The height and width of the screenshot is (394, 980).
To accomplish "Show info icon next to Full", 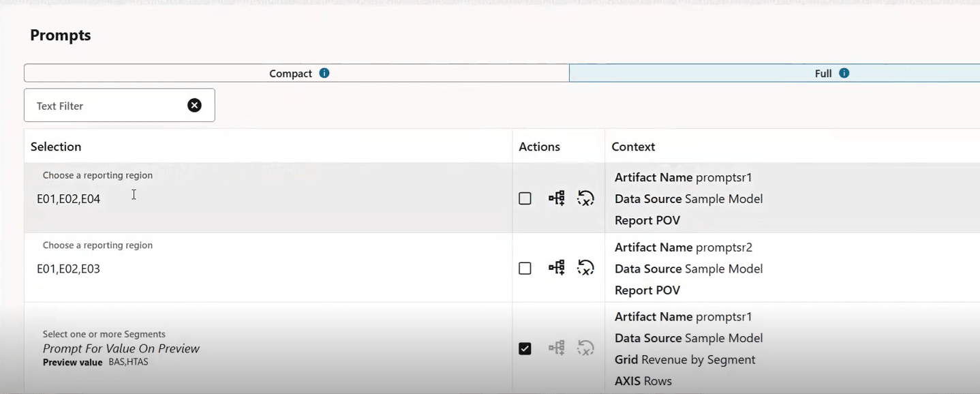I will pos(844,73).
